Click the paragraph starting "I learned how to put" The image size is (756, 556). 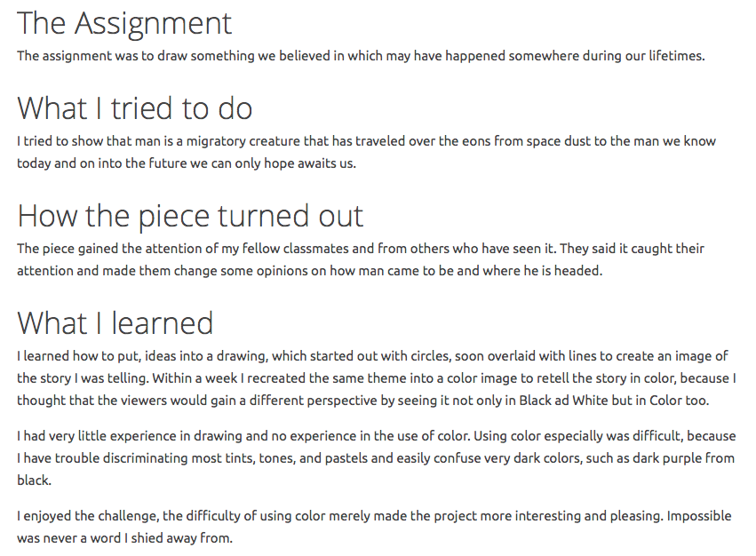(373, 377)
